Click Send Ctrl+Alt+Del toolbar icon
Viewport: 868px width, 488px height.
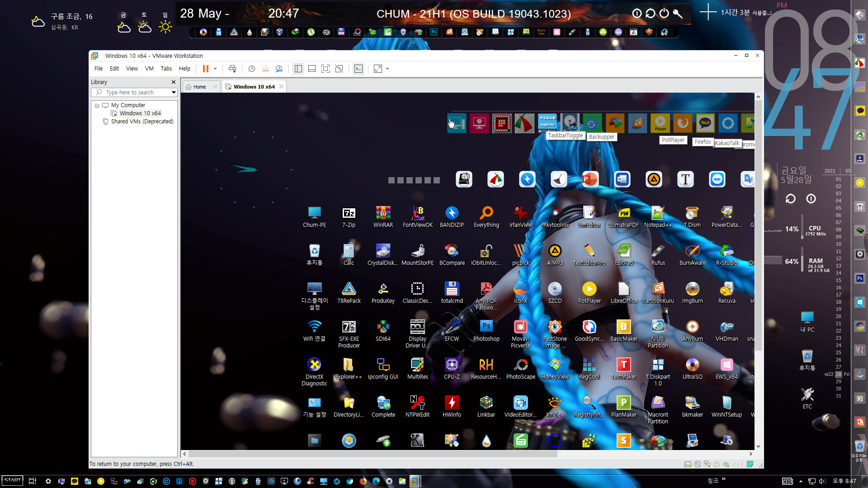[232, 69]
